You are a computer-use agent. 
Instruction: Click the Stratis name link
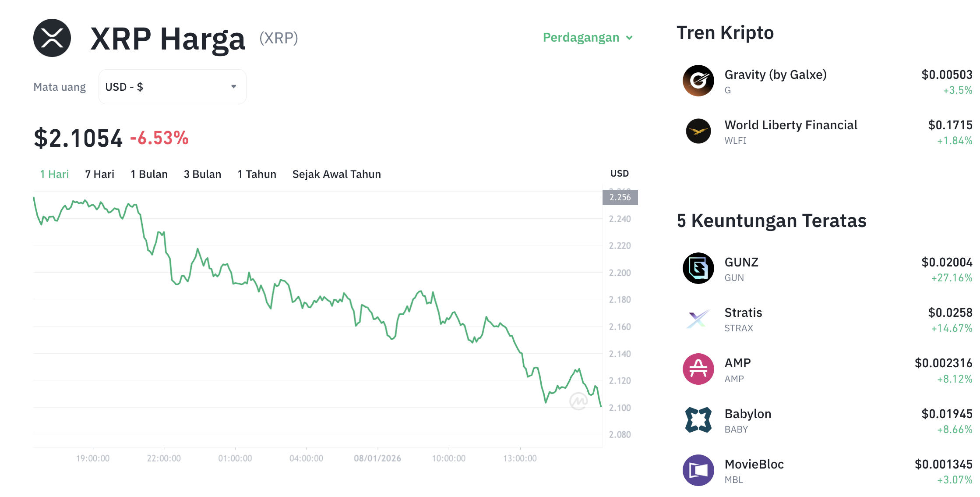pos(743,312)
